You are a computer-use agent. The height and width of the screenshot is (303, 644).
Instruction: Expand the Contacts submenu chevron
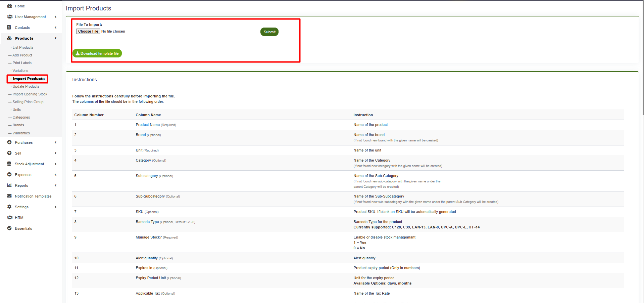click(55, 28)
